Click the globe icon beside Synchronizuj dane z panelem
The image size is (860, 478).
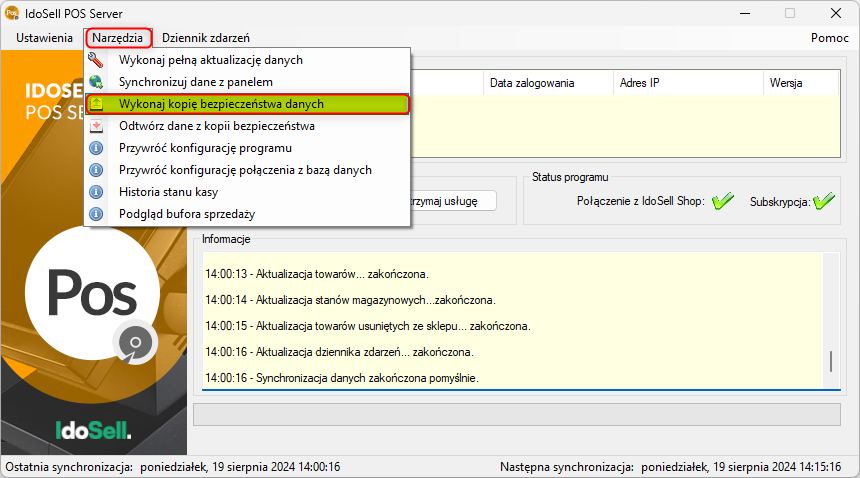pyautogui.click(x=96, y=82)
